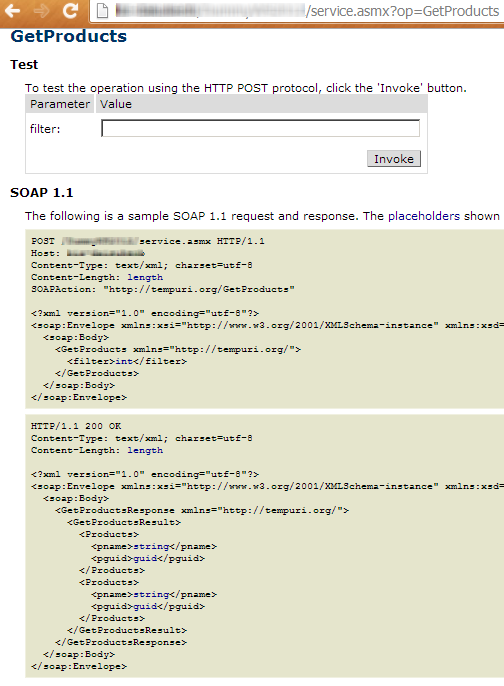Viewport: 504px width, 686px height.
Task: Click the Invoke button
Action: [394, 159]
